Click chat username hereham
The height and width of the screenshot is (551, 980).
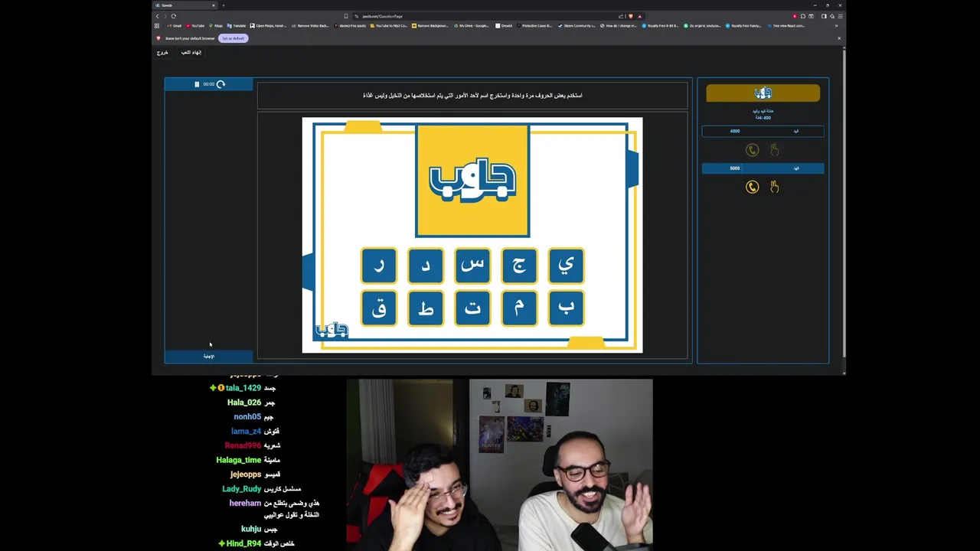pyautogui.click(x=245, y=504)
